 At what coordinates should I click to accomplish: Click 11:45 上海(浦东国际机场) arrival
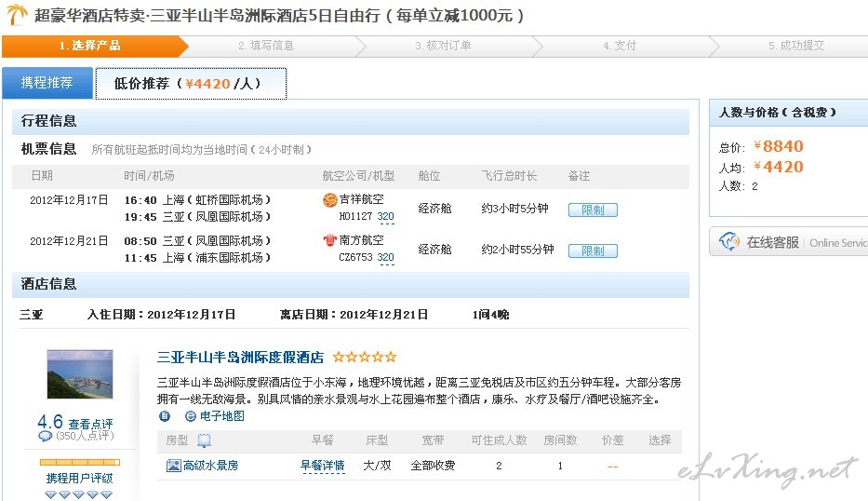click(x=197, y=258)
